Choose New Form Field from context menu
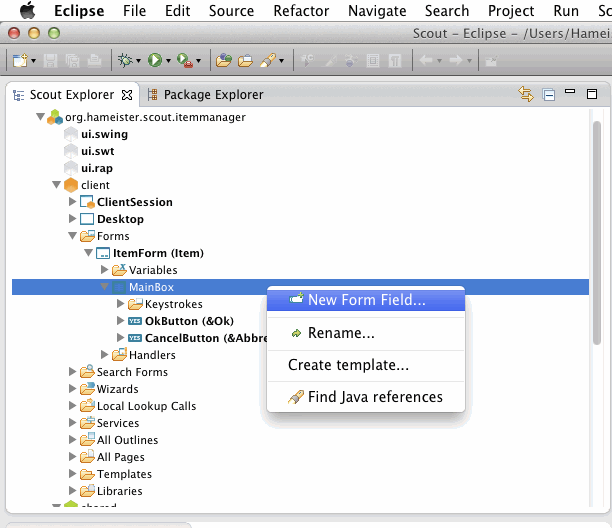 (x=366, y=299)
